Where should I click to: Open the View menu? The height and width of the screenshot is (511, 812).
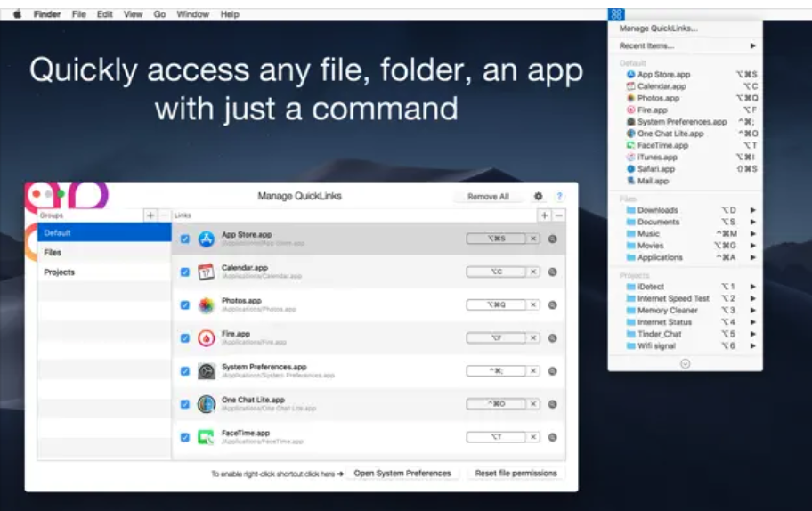click(133, 14)
